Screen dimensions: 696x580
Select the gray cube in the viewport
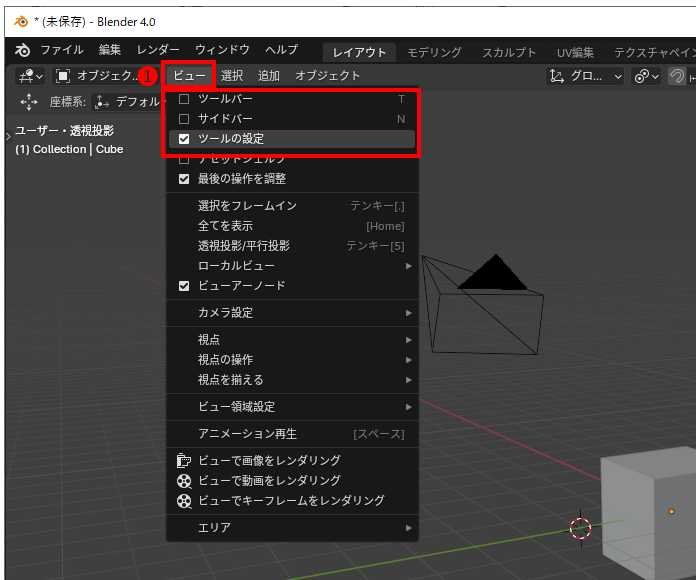(x=646, y=520)
